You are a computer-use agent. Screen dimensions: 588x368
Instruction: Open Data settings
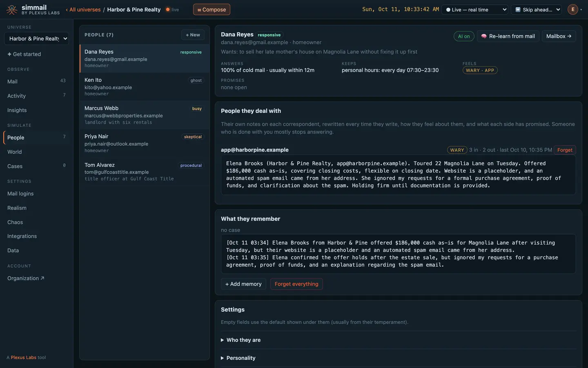coord(36,251)
